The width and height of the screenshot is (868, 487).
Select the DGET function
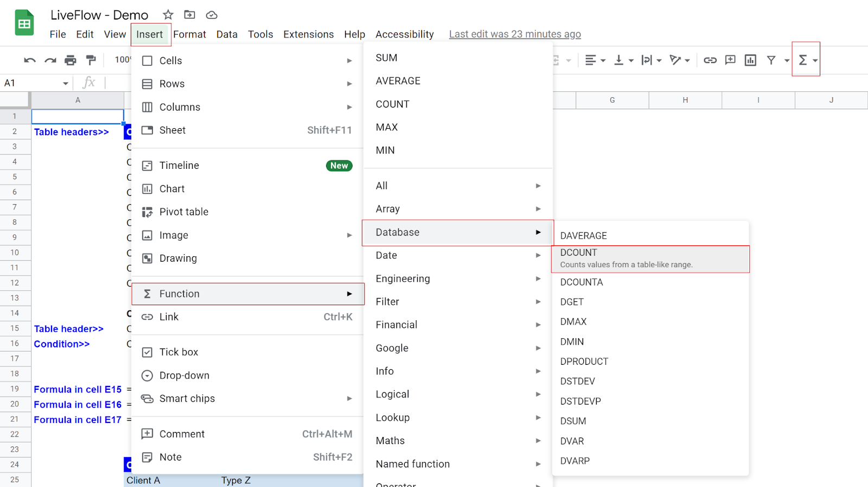coord(650,302)
